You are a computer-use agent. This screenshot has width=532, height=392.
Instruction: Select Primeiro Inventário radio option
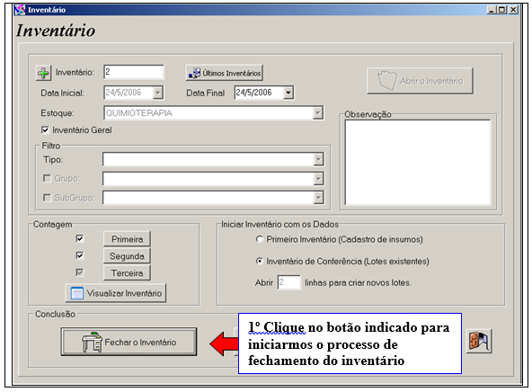point(260,239)
